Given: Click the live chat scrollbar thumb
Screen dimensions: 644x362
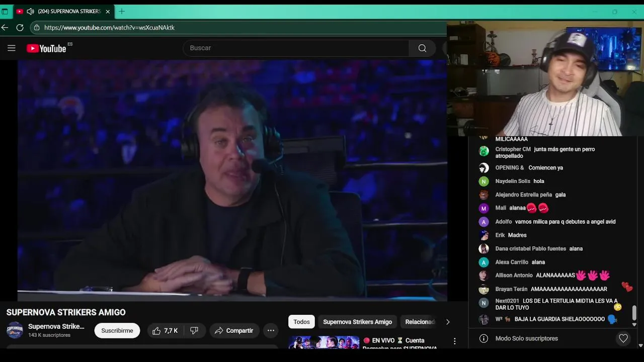Looking at the screenshot, I should coord(634,312).
